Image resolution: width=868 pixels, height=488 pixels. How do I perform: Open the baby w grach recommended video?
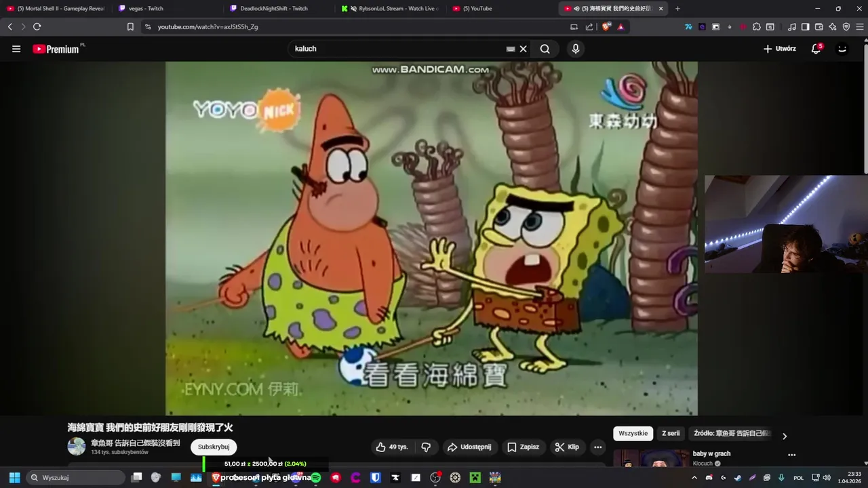711,454
